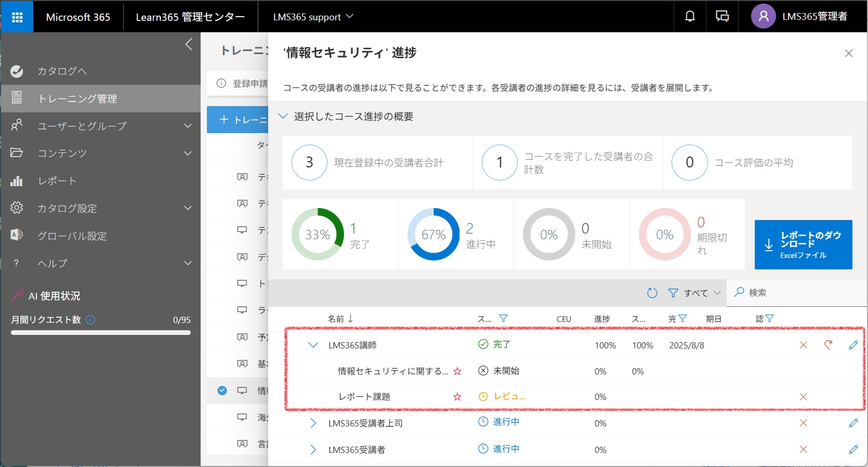868x467 pixels.
Task: Filter the 認 column with funnel icon
Action: coord(770,319)
